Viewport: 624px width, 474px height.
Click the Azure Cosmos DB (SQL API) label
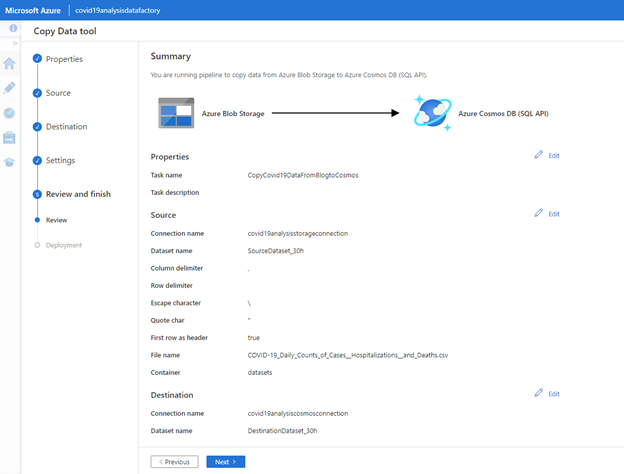[503, 113]
